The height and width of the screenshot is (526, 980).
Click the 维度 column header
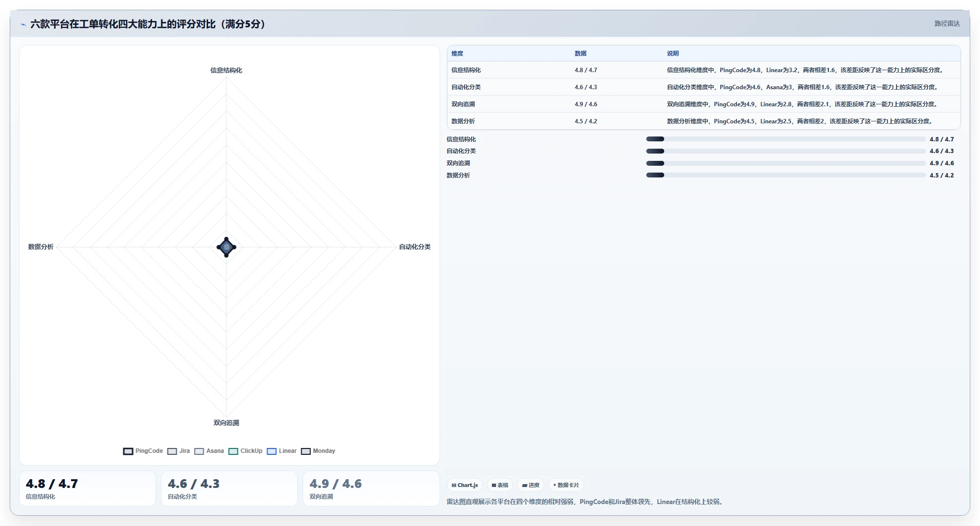pos(457,54)
